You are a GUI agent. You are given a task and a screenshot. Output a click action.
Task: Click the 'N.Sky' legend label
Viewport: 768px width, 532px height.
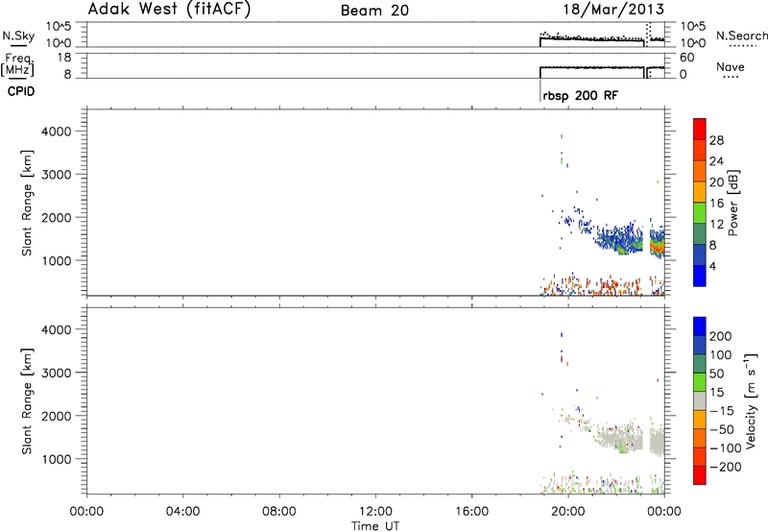(x=18, y=36)
